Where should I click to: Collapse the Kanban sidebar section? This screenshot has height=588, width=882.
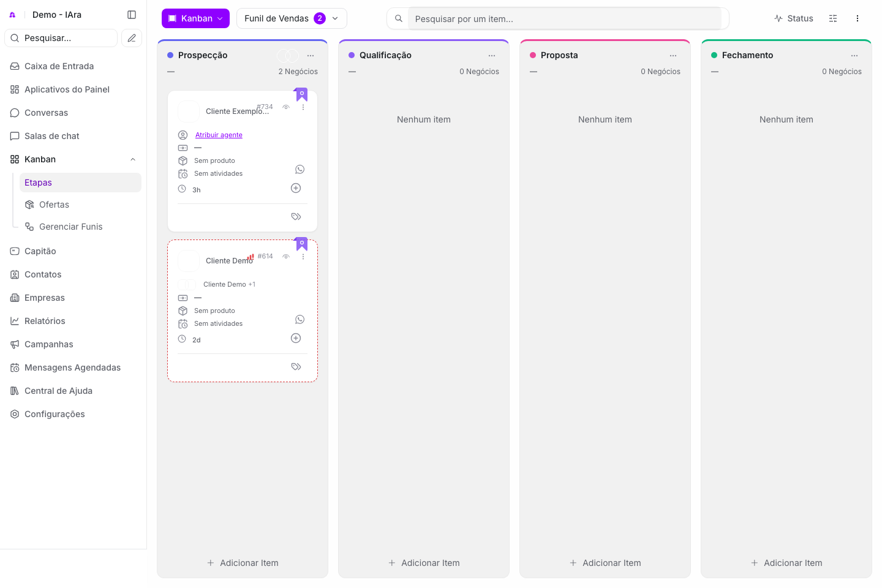click(x=133, y=159)
